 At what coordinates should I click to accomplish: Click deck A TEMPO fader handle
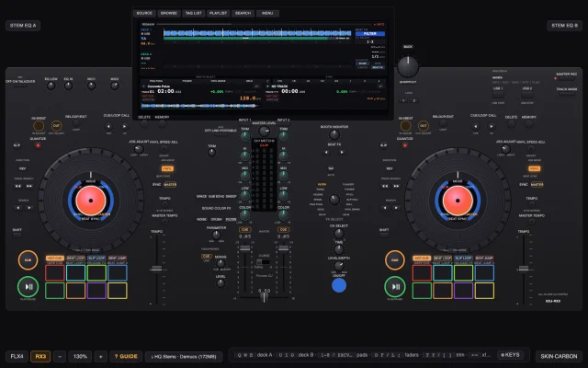(x=156, y=269)
